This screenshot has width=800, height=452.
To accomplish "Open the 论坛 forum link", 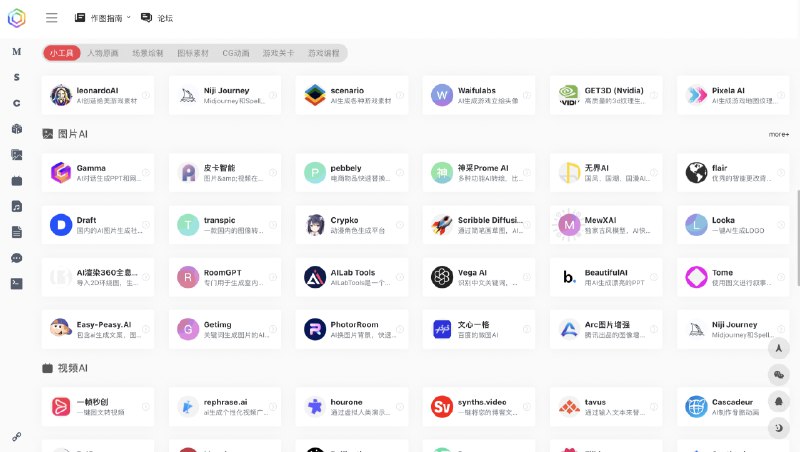I will 157,18.
